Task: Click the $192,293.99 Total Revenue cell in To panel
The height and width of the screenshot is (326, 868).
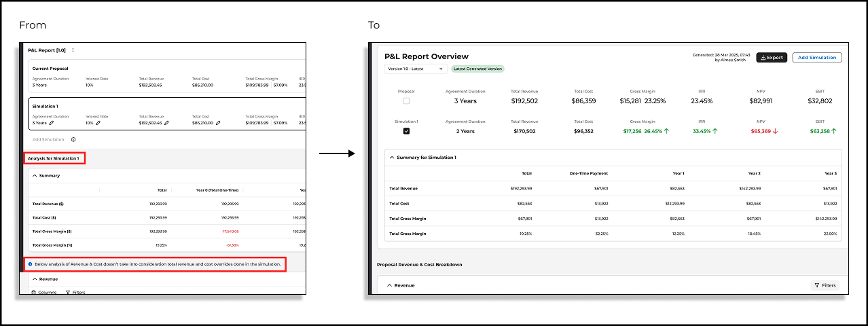Action: 521,188
